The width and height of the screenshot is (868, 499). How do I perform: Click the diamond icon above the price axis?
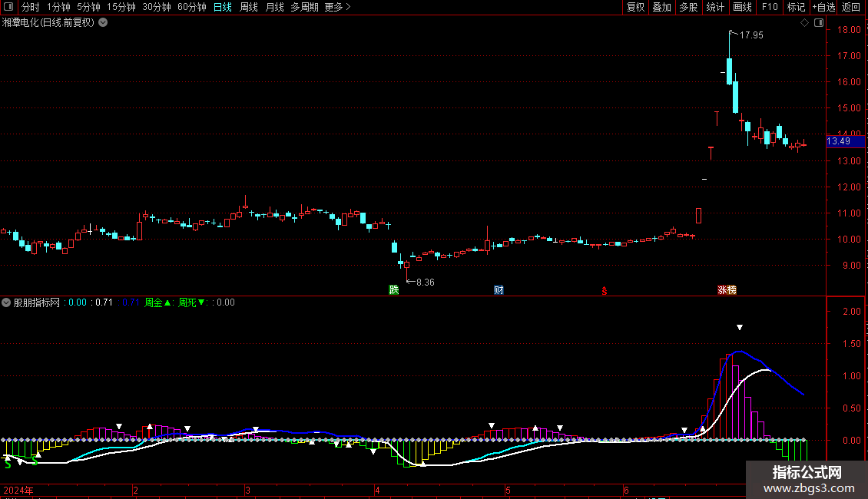(804, 23)
